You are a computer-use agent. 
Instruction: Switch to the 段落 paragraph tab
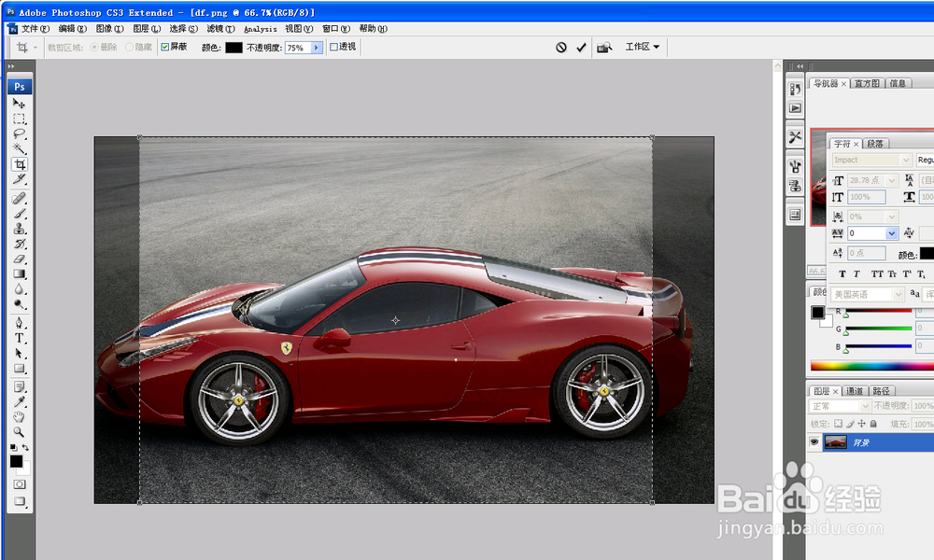click(875, 144)
